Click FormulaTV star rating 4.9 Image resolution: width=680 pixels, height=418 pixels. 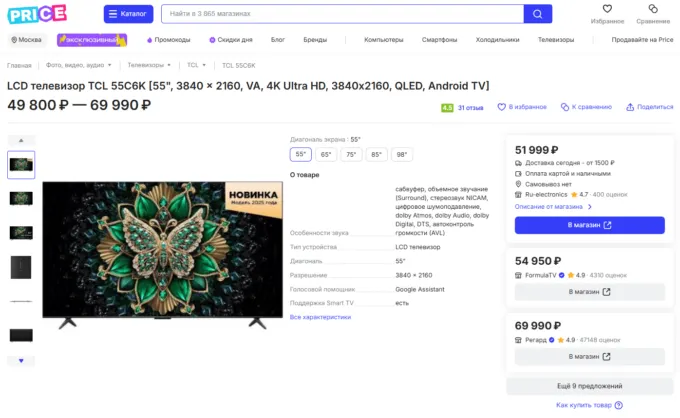(576, 275)
